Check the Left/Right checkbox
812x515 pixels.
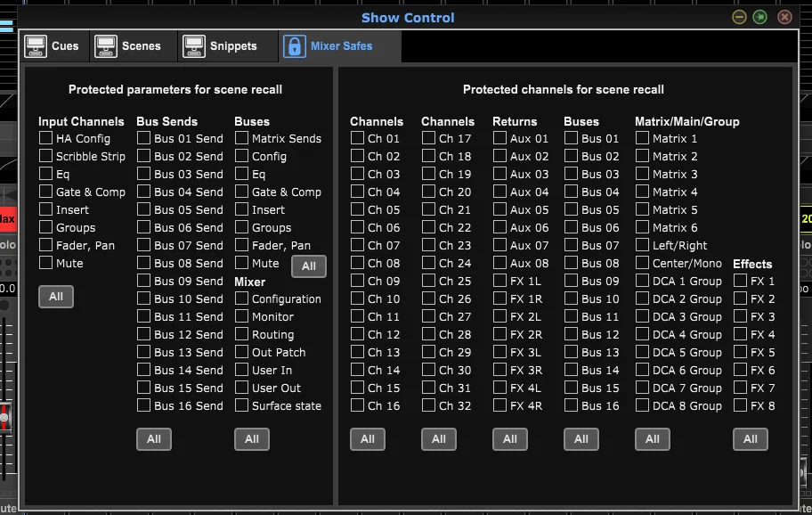pos(642,244)
